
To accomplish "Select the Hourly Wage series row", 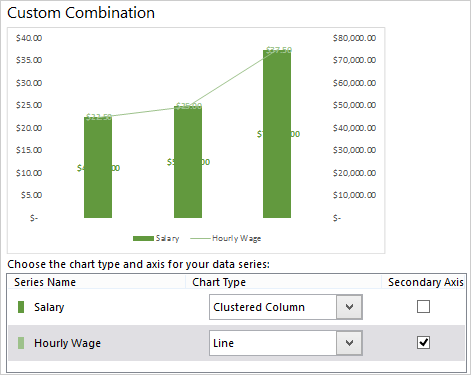I will click(x=236, y=343).
